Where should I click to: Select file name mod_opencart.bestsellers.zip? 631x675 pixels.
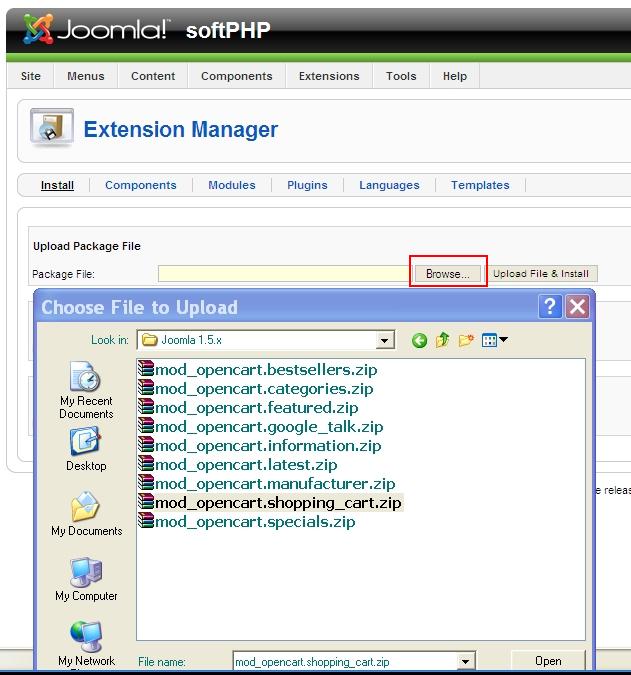(266, 370)
